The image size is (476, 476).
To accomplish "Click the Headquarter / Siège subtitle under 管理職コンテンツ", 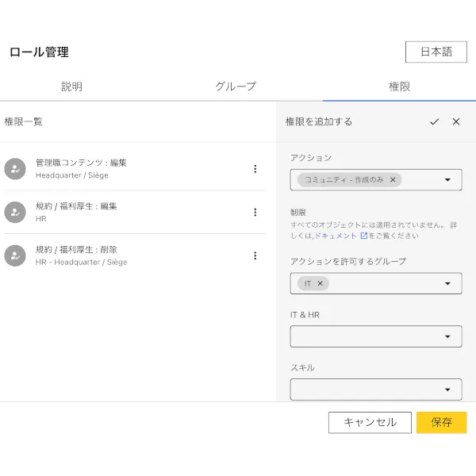I will point(72,175).
